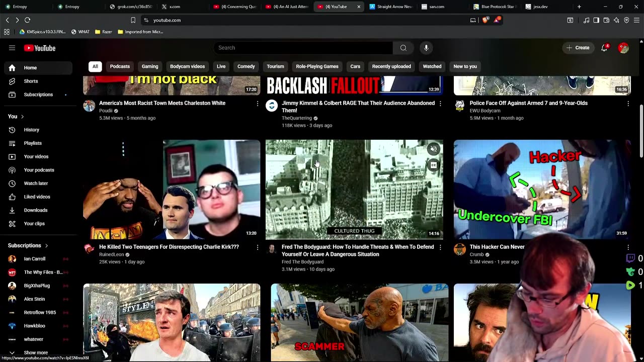Open the KMSpico bookmark
Screen dimensions: 644x362
coord(42,32)
